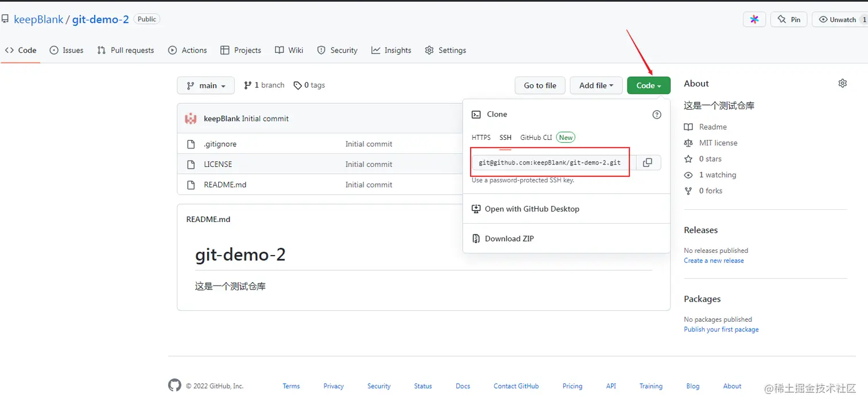
Task: Open the .gitignore file
Action: (220, 144)
